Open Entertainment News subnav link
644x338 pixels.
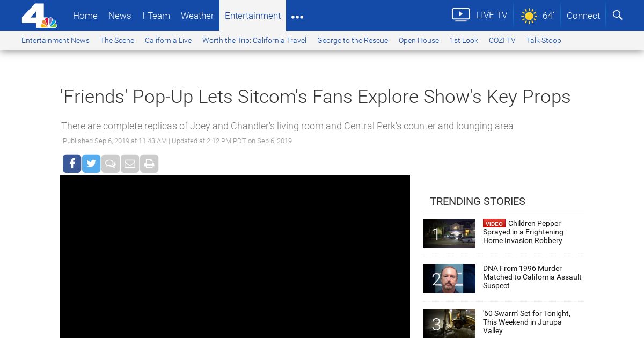[x=55, y=40]
